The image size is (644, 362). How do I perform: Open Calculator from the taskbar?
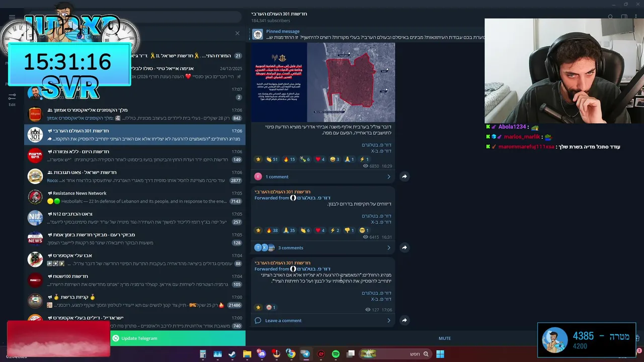pos(203,354)
